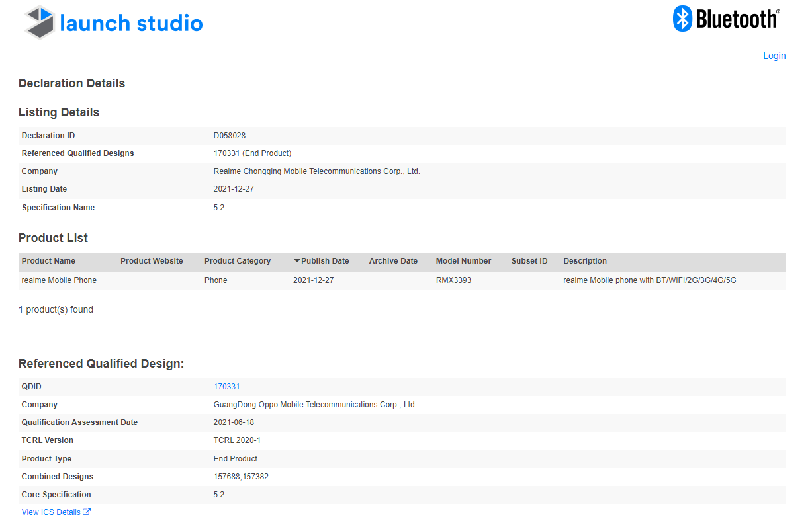Select TCRL 2020-1 version value
Screen dimensions: 812x521
[236, 440]
